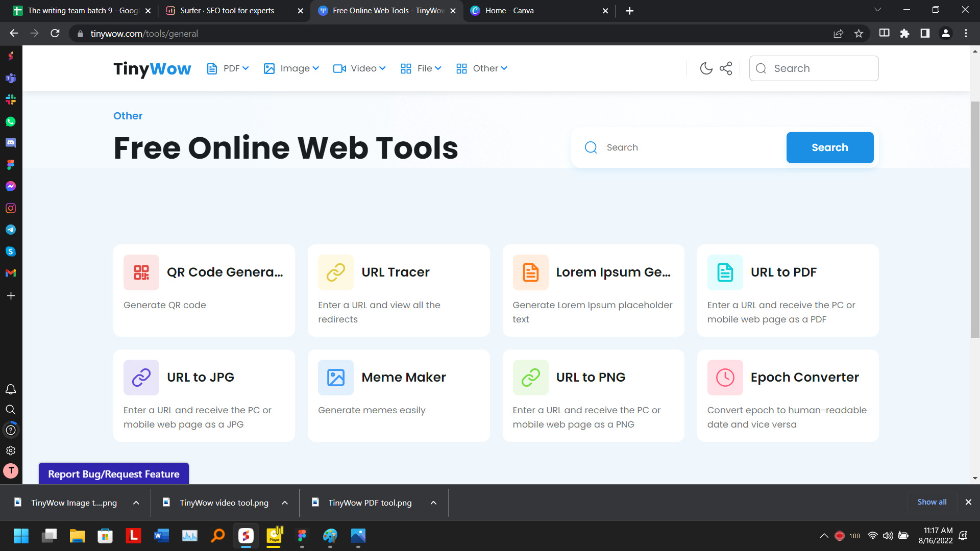Open Instagram from the browser sidebar
The height and width of the screenshot is (551, 980).
(x=11, y=208)
